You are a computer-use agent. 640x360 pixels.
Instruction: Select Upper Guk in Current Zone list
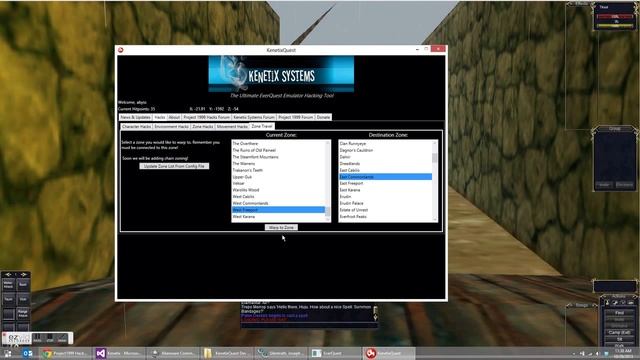(278, 177)
